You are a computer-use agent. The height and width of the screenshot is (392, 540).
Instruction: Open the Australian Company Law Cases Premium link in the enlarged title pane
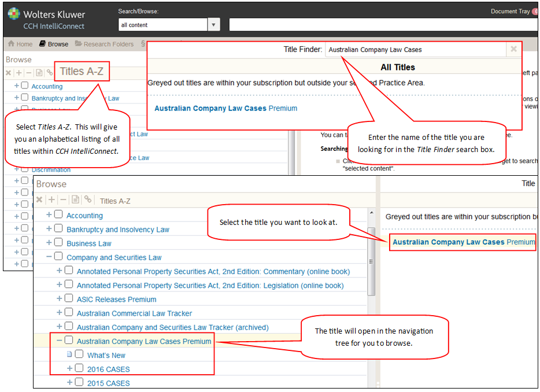click(x=464, y=242)
